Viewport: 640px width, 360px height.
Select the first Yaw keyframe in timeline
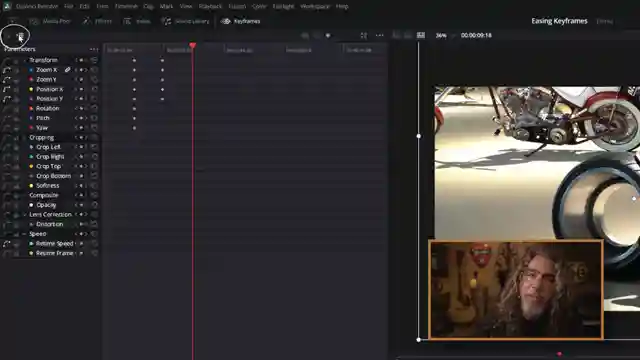click(x=134, y=128)
